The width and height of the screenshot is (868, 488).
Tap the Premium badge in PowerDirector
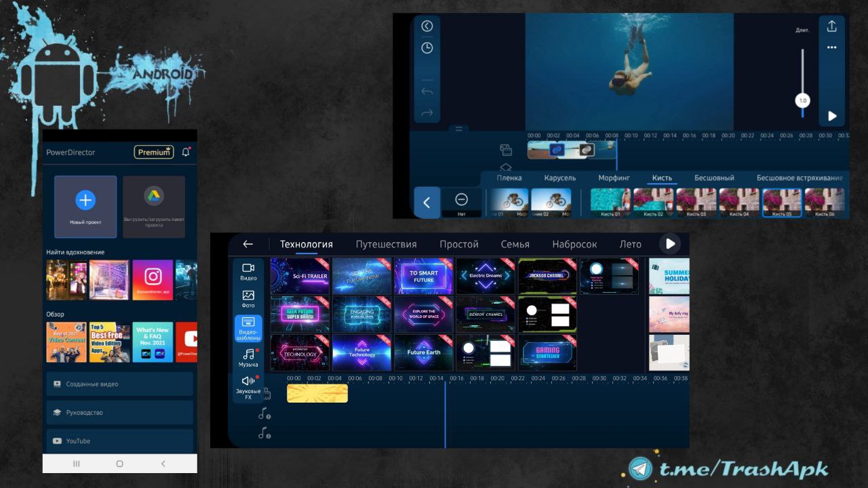[x=154, y=152]
